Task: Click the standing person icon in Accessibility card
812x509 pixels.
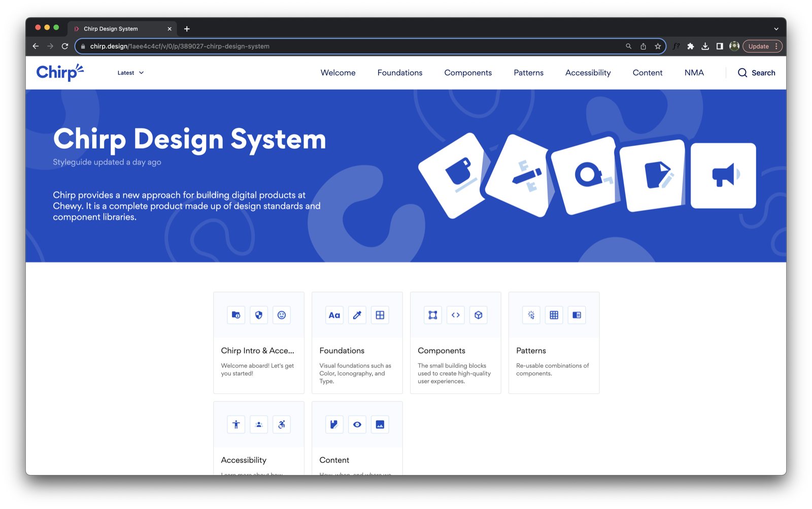Action: pyautogui.click(x=236, y=425)
